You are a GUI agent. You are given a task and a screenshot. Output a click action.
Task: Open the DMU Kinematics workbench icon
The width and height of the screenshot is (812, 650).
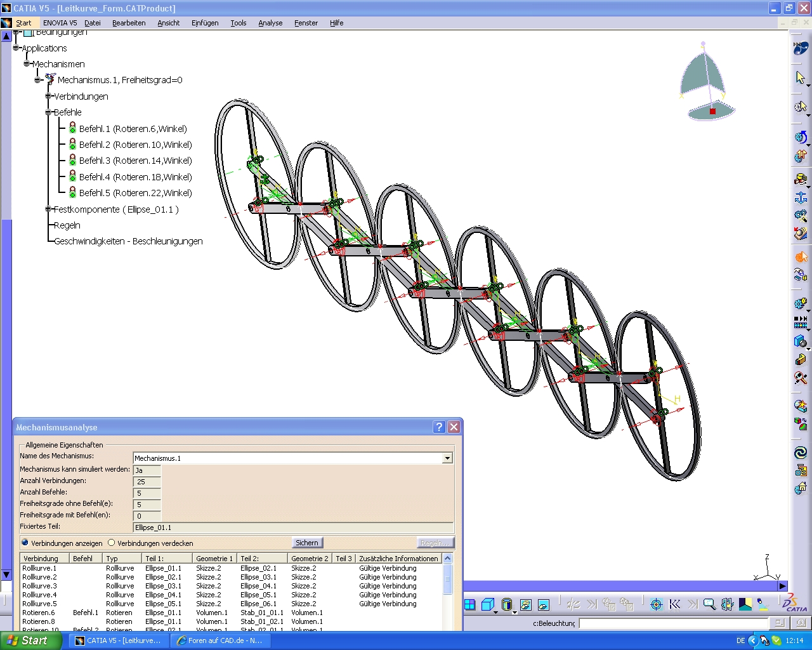pyautogui.click(x=801, y=48)
